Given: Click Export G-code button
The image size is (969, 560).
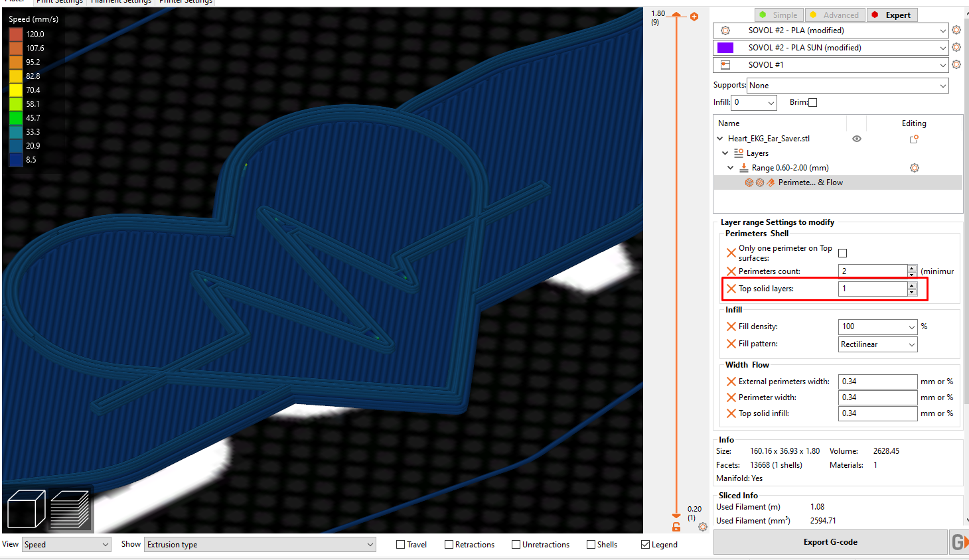Looking at the screenshot, I should pos(830,542).
